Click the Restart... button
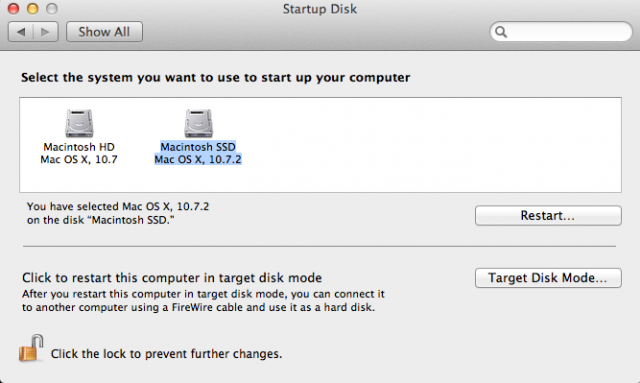 [548, 215]
